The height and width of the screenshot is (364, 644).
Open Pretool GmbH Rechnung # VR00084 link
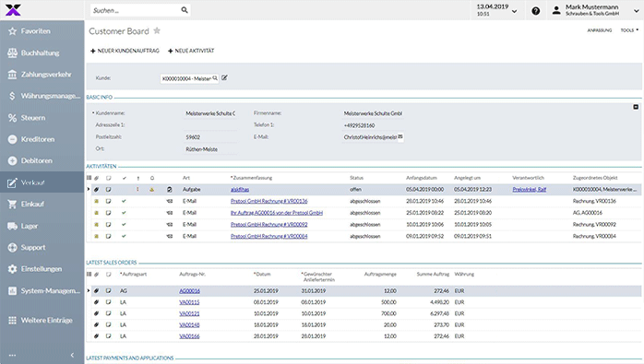(269, 236)
